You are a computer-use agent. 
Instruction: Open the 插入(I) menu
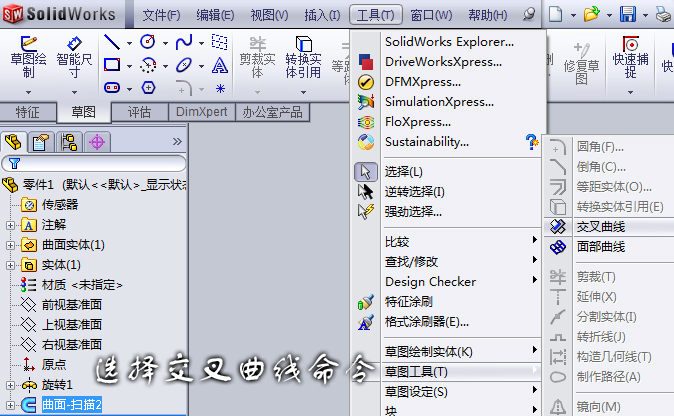click(x=322, y=15)
